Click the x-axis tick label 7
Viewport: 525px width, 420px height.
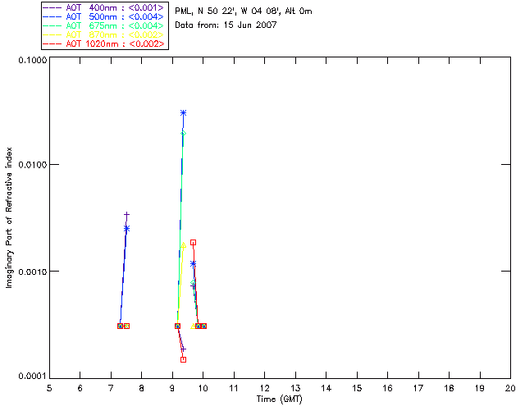111,388
